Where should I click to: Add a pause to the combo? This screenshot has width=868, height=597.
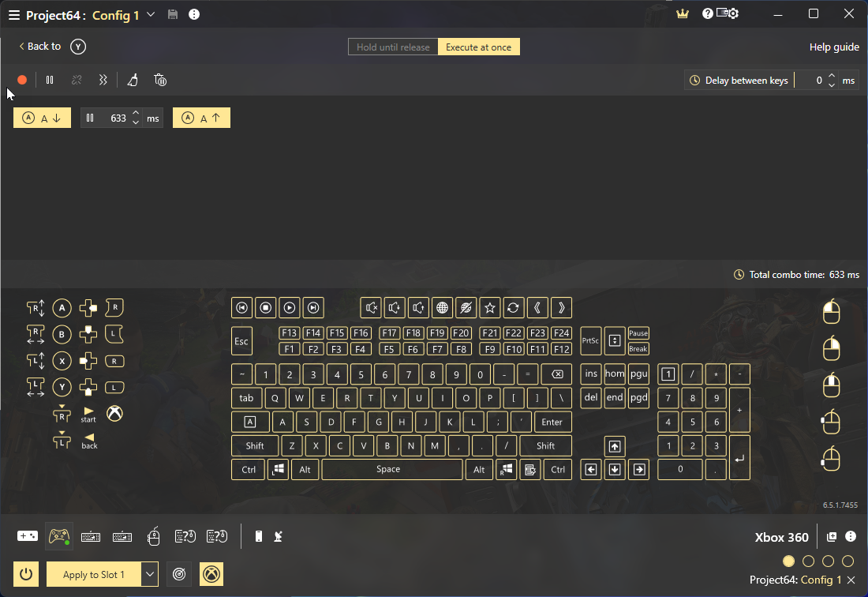pos(50,80)
